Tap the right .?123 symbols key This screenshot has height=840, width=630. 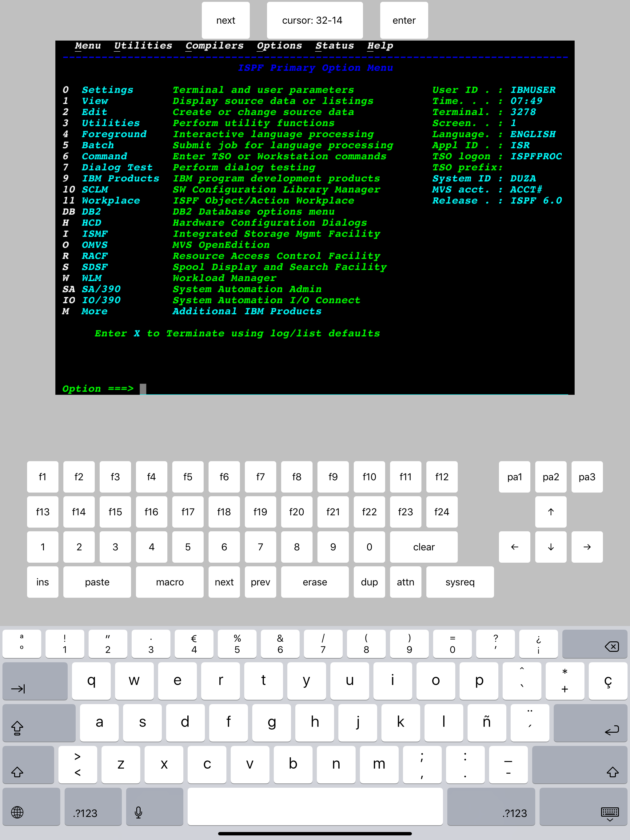pos(491,806)
